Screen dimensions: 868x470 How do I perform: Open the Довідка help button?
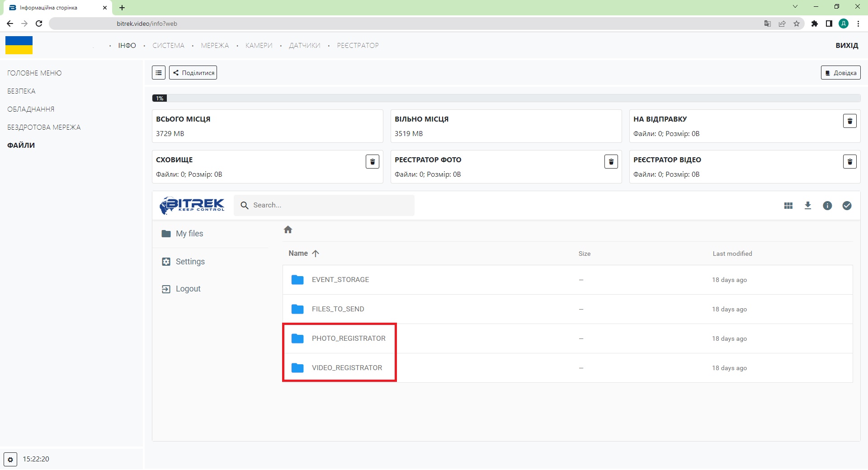tap(840, 73)
